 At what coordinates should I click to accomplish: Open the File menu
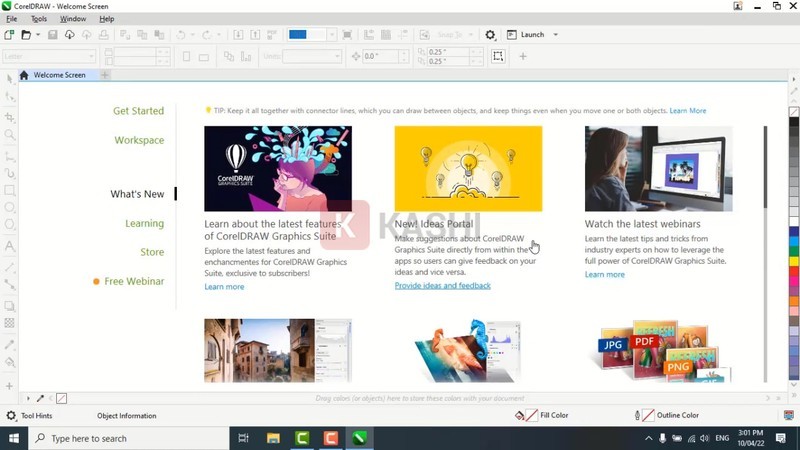coord(11,19)
